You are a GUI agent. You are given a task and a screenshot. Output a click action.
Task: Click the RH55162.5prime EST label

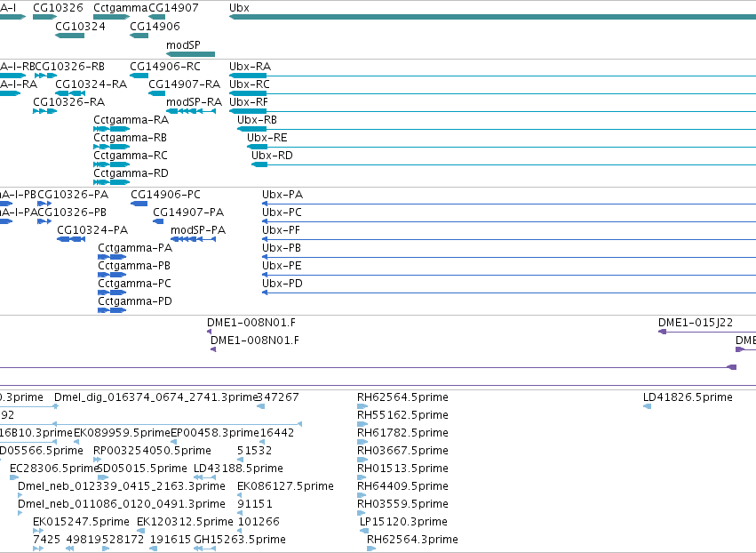tap(402, 415)
